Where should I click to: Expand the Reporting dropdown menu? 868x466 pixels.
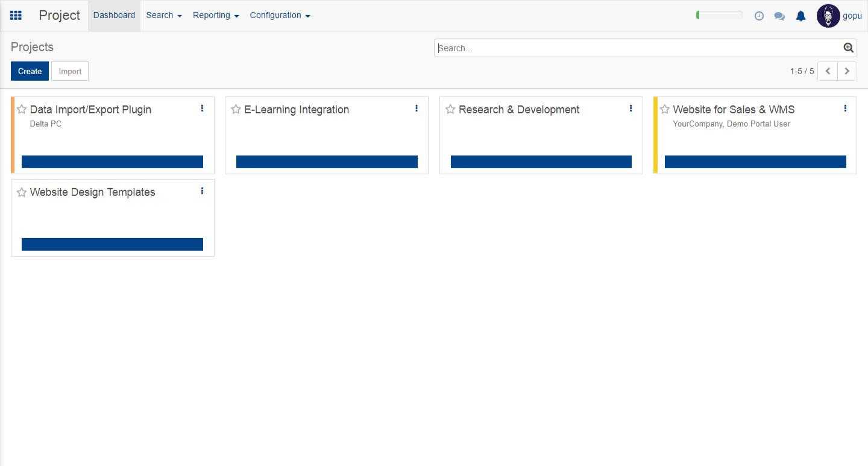pyautogui.click(x=215, y=16)
